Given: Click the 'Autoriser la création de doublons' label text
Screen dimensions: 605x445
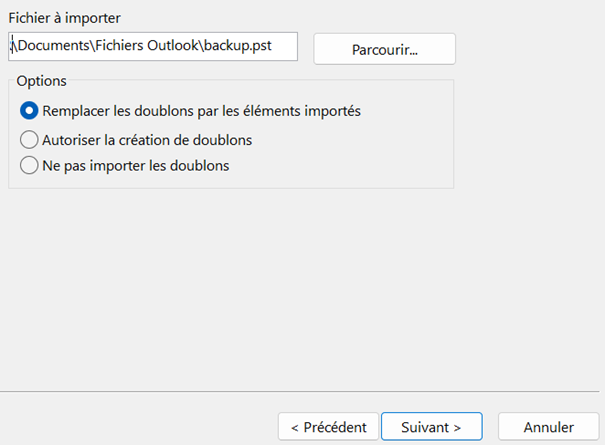Looking at the screenshot, I should (x=147, y=140).
